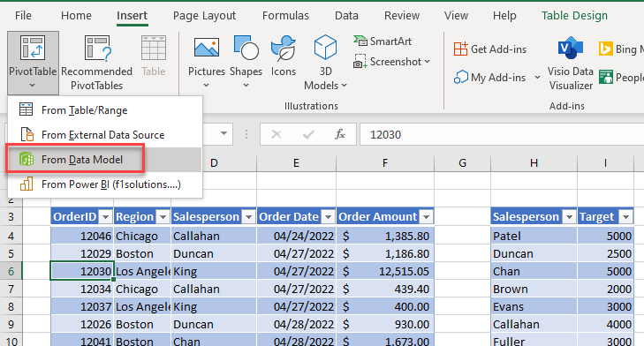This screenshot has height=346, width=644.
Task: Click the $12,515.05 order amount cell
Action: pos(385,271)
